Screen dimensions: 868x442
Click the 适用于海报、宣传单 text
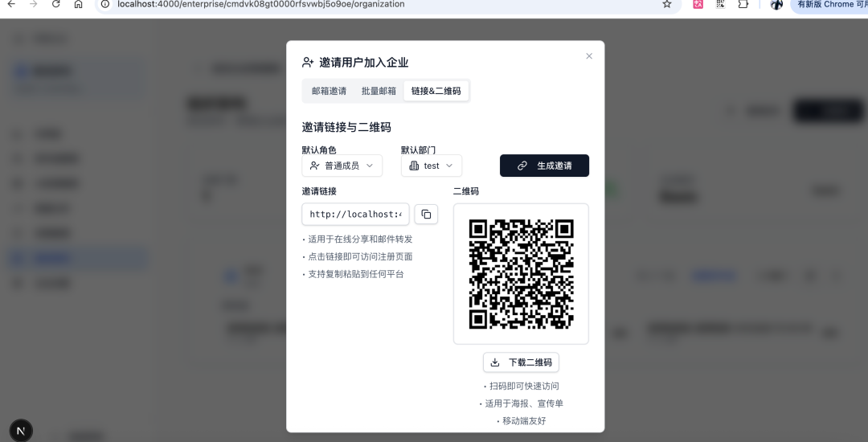[x=524, y=404]
